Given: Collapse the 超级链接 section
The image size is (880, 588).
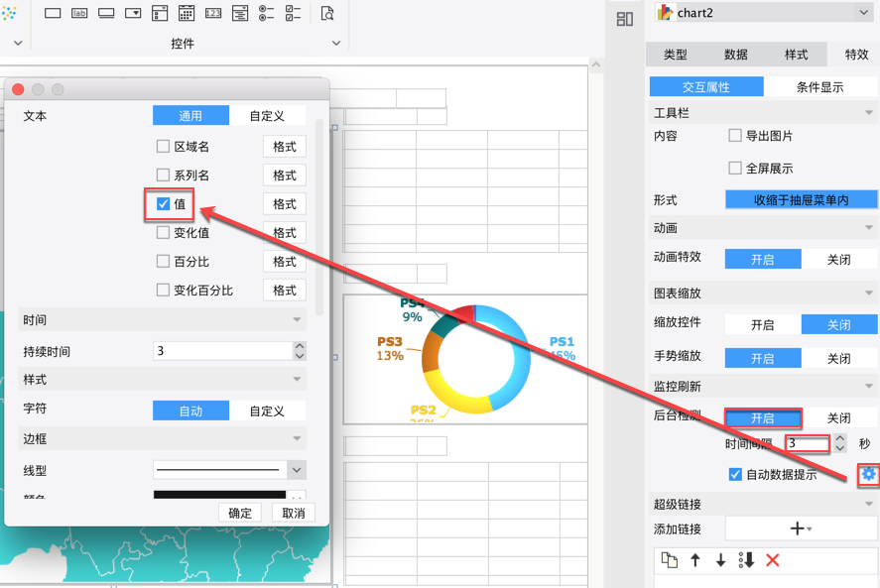Looking at the screenshot, I should [869, 504].
